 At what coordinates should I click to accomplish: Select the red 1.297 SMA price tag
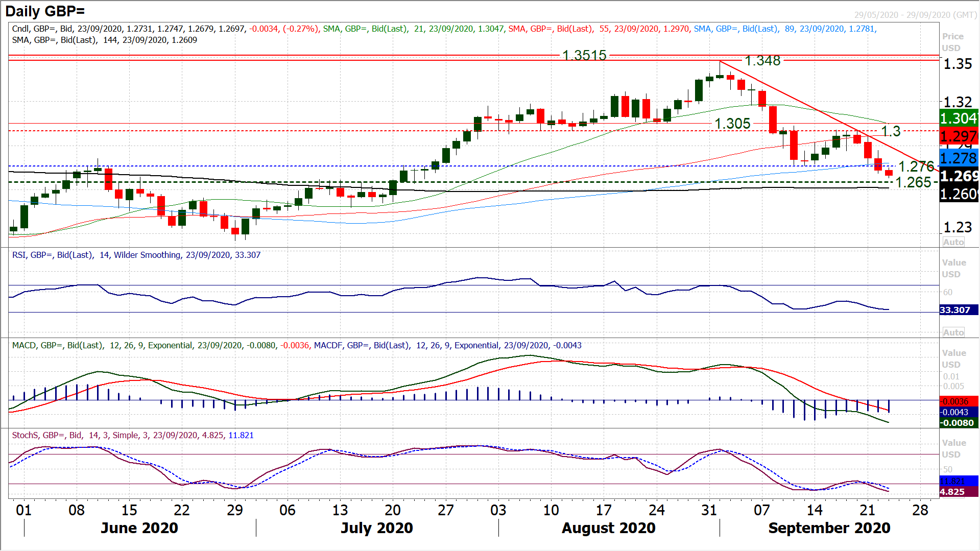(x=958, y=136)
